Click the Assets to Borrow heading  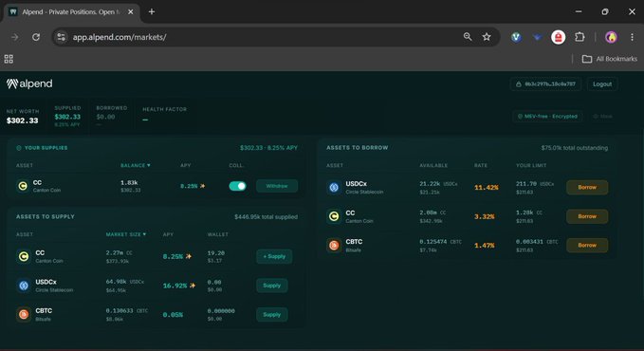coord(357,148)
